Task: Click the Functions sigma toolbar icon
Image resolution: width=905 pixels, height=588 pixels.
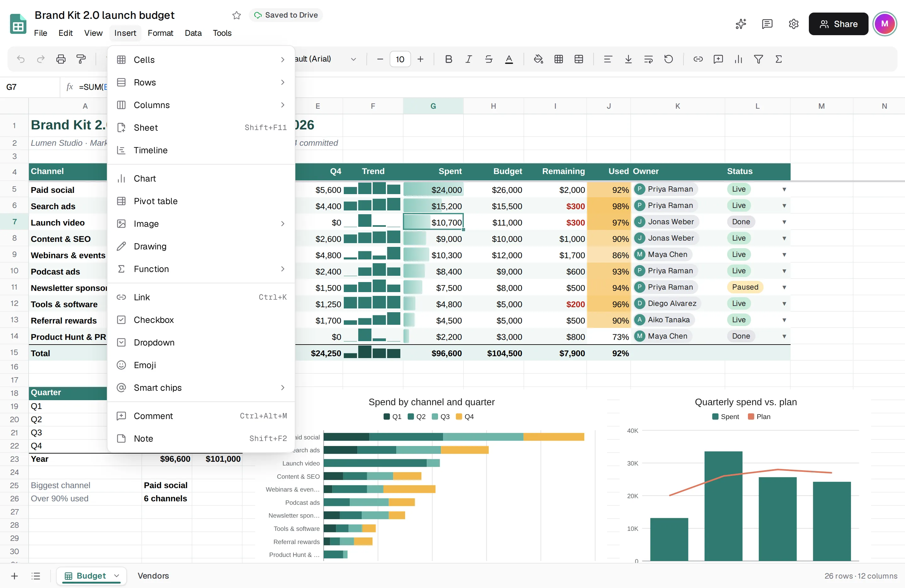Action: point(778,59)
